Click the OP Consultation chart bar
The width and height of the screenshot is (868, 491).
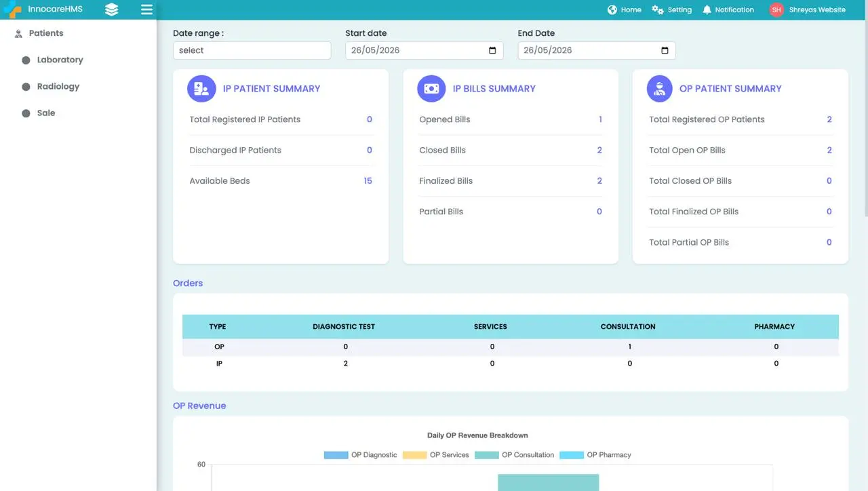[x=549, y=482]
